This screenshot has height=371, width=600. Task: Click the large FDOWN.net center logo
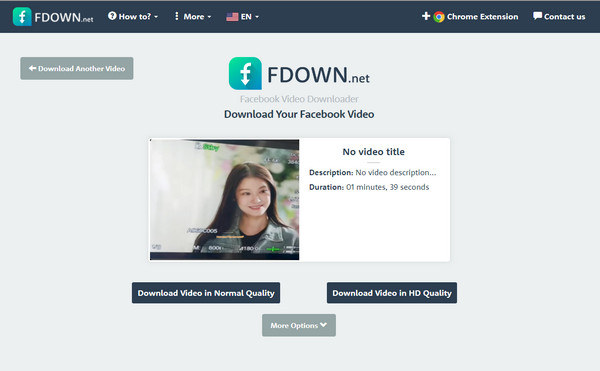299,73
